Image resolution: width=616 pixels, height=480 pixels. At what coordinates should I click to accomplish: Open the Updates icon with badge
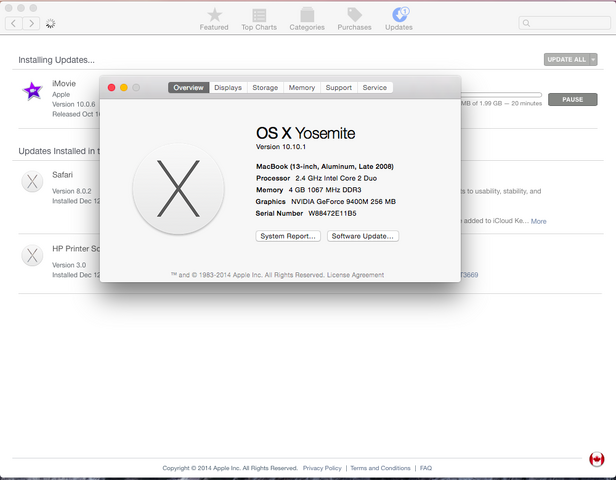(400, 15)
